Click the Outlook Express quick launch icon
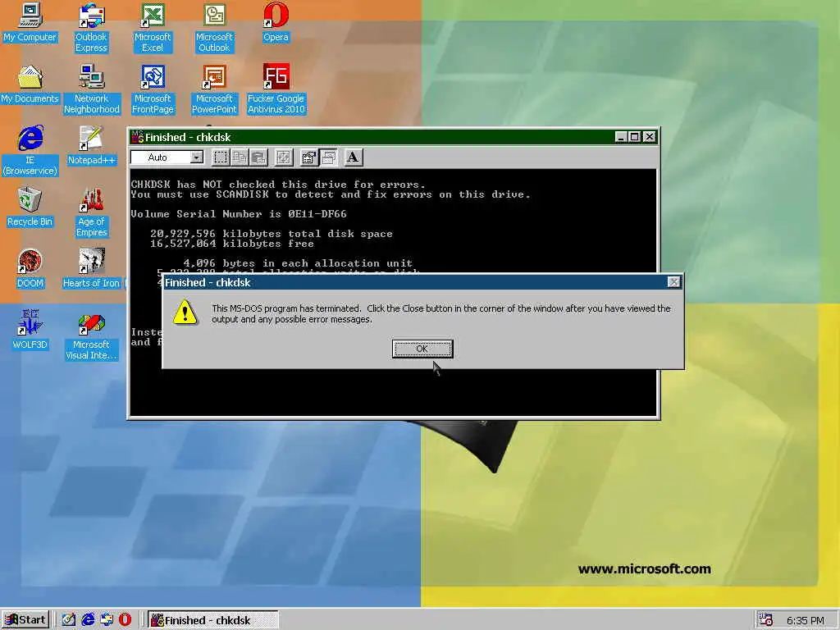 [x=107, y=620]
